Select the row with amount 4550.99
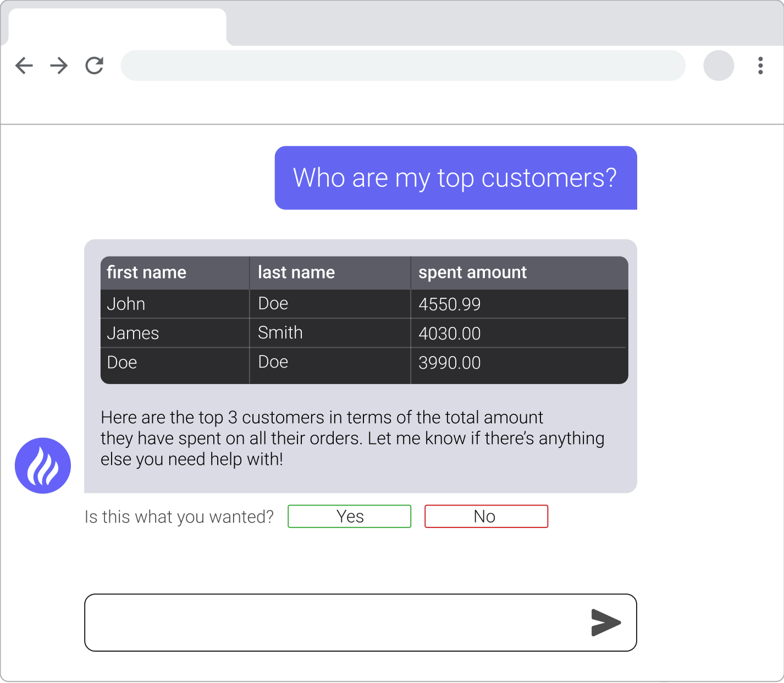 click(363, 303)
